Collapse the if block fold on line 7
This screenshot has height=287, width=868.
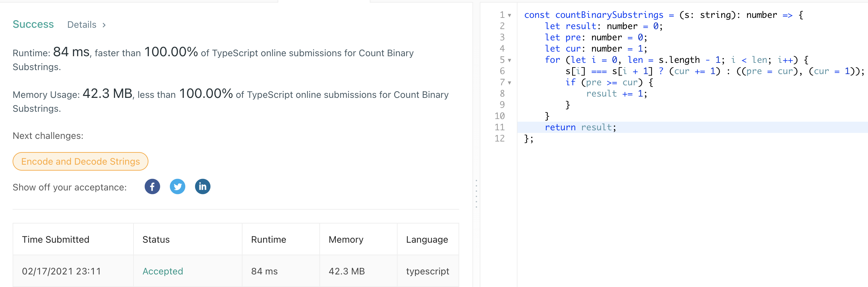(510, 83)
